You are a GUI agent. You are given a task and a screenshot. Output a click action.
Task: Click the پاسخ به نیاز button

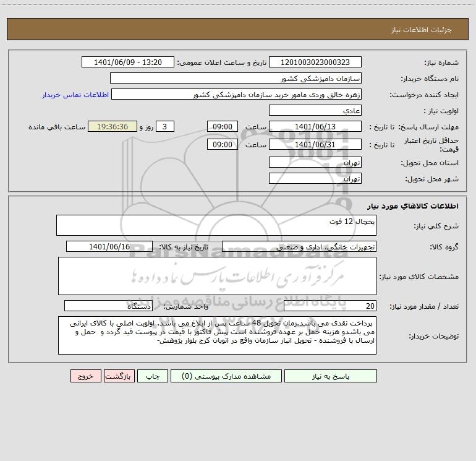(331, 376)
